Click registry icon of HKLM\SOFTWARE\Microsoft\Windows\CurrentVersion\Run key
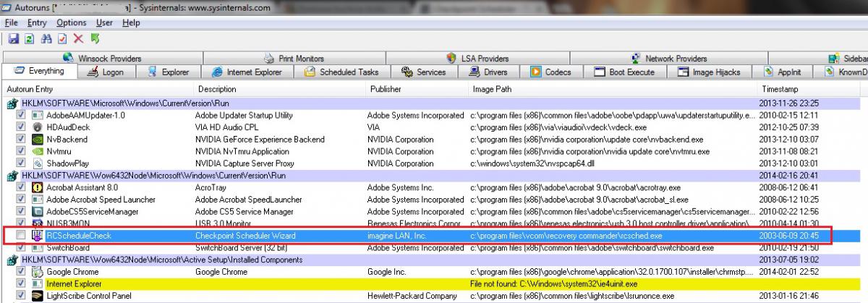This screenshot has height=303, width=868. tap(13, 103)
